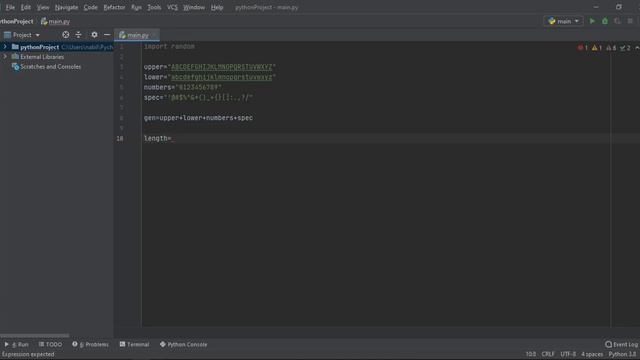Click the typo count indicator
640x360 pixels.
pos(625,48)
